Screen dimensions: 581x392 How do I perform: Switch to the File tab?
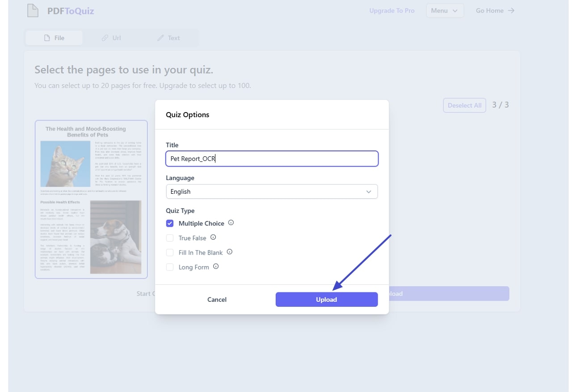(x=54, y=38)
